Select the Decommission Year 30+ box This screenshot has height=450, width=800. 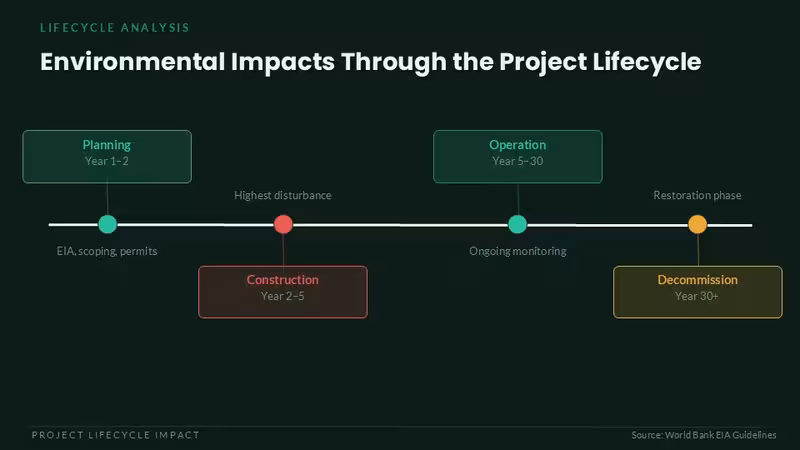click(697, 292)
